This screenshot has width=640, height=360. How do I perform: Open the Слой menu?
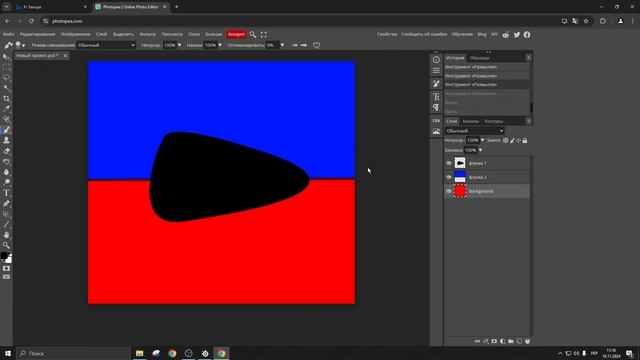(x=101, y=35)
